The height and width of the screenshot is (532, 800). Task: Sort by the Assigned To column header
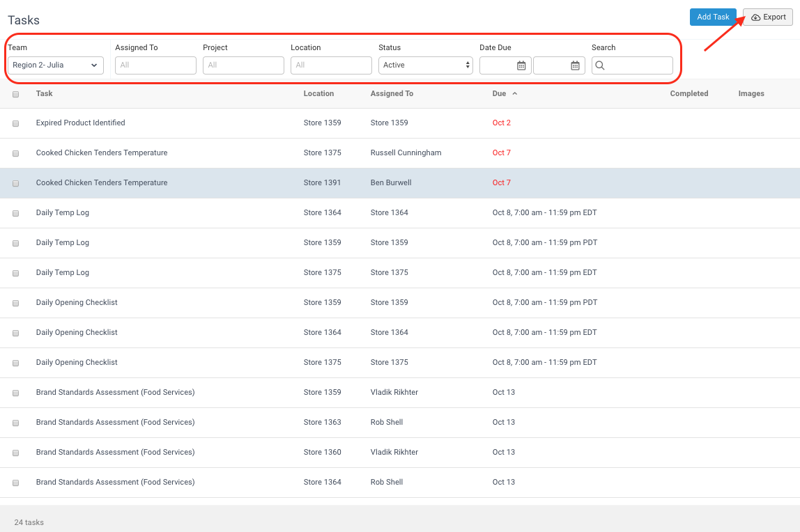[x=392, y=93]
